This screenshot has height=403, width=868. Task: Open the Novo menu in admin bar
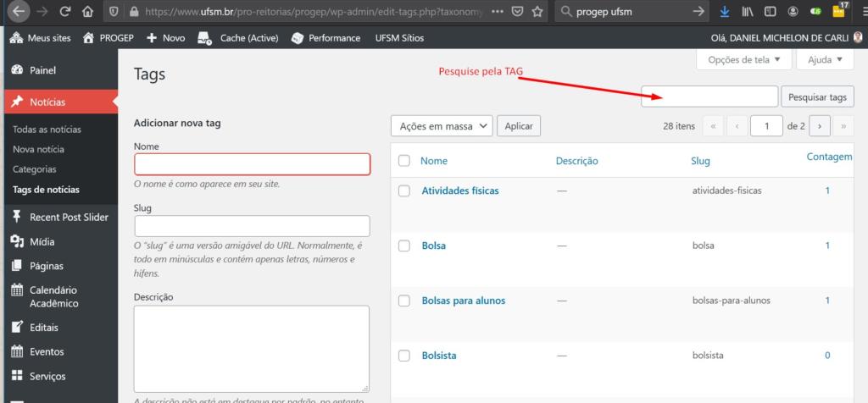165,38
